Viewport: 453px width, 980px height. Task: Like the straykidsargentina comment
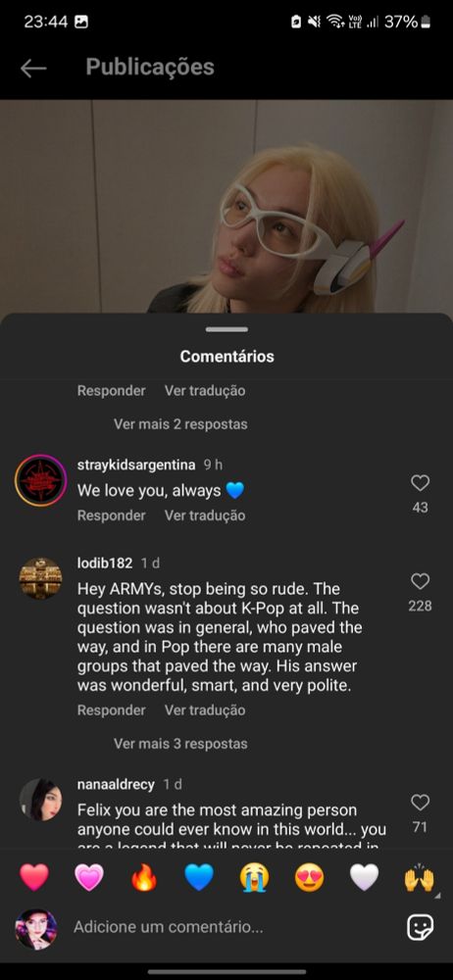(420, 482)
